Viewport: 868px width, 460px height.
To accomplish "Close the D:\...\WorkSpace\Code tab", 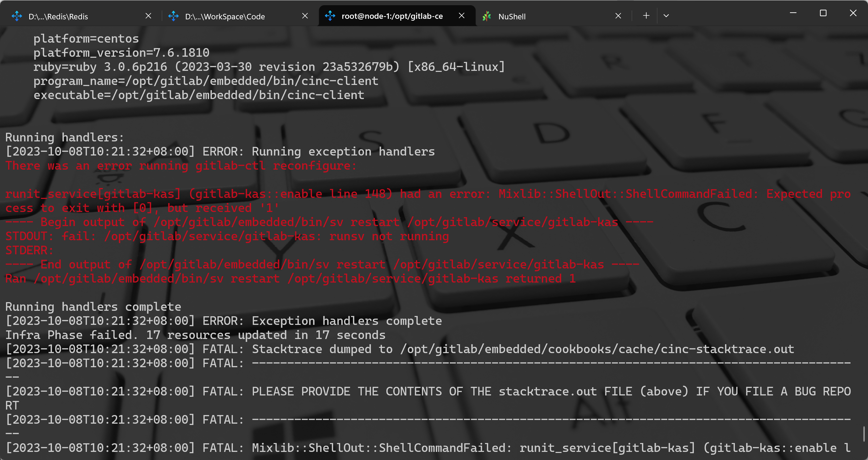I will [x=305, y=16].
